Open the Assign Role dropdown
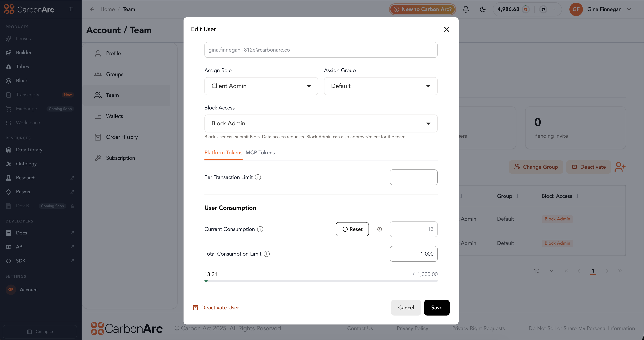Image resolution: width=644 pixels, height=340 pixels. click(261, 86)
